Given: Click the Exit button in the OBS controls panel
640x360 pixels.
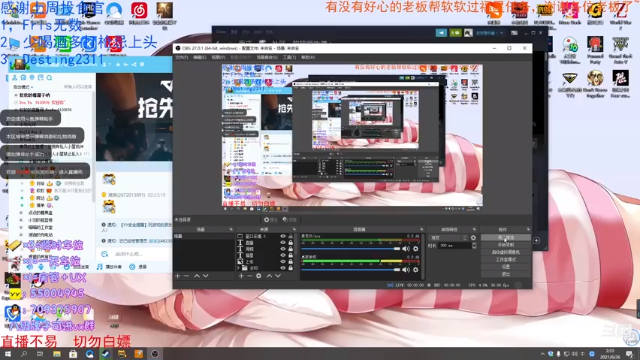Looking at the screenshot, I should point(506,274).
